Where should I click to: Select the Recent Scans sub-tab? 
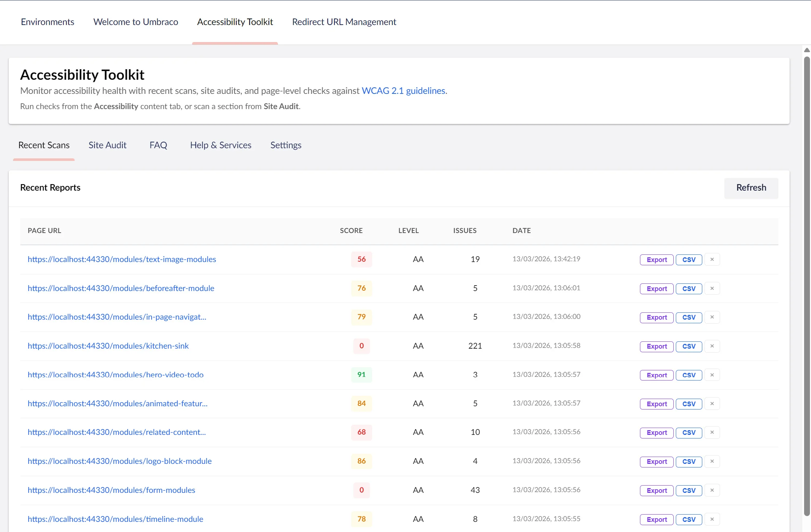44,145
